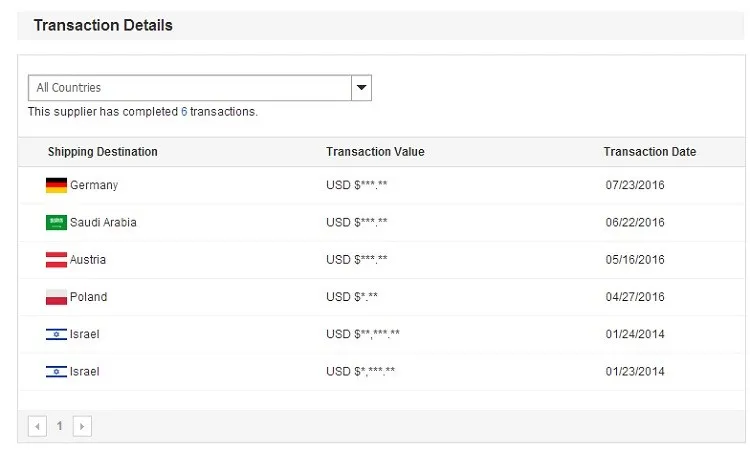Click the Poland flag icon
750x450 pixels.
click(x=56, y=297)
